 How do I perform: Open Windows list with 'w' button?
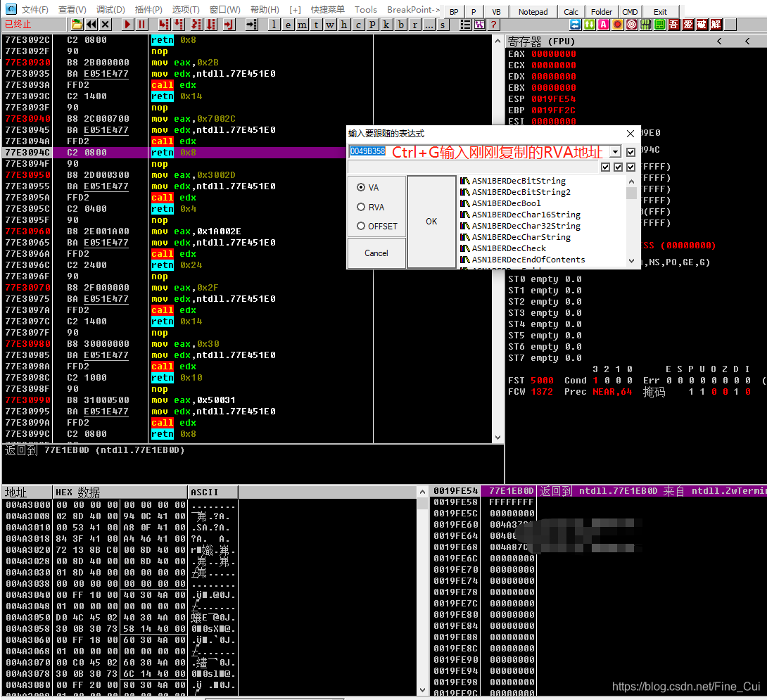pos(330,25)
